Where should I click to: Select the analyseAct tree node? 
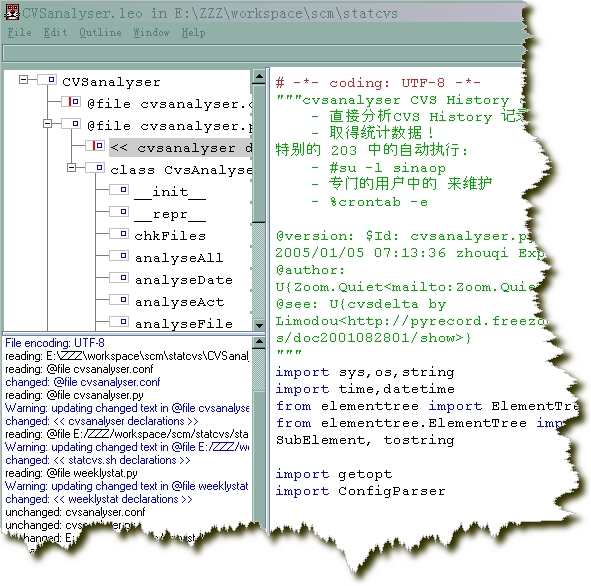(x=179, y=302)
